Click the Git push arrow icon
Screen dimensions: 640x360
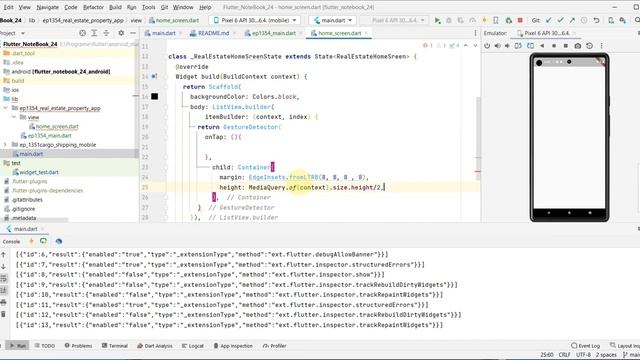(x=572, y=20)
